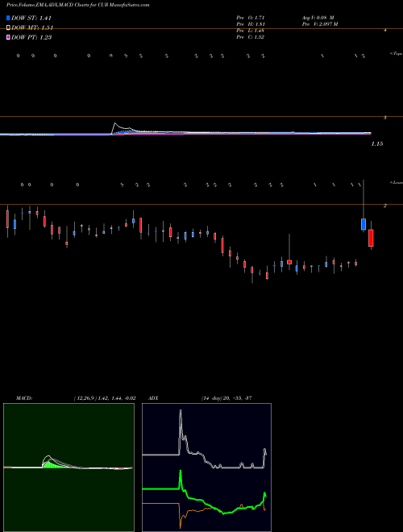Click the tall blue candle near right edge

click(364, 224)
